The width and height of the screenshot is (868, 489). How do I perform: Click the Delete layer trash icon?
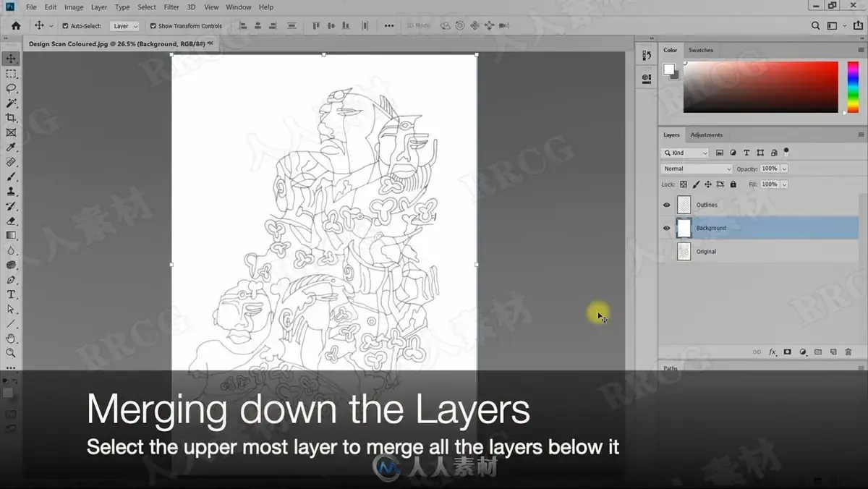(848, 352)
